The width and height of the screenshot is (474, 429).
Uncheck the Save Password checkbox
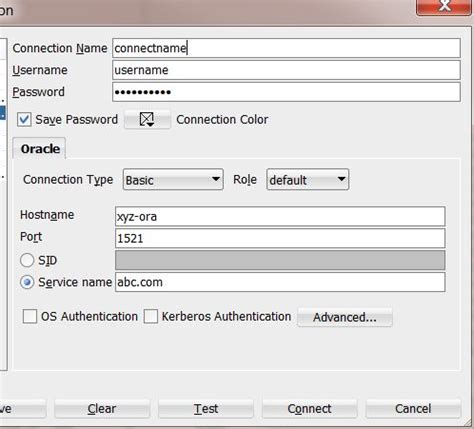click(24, 119)
